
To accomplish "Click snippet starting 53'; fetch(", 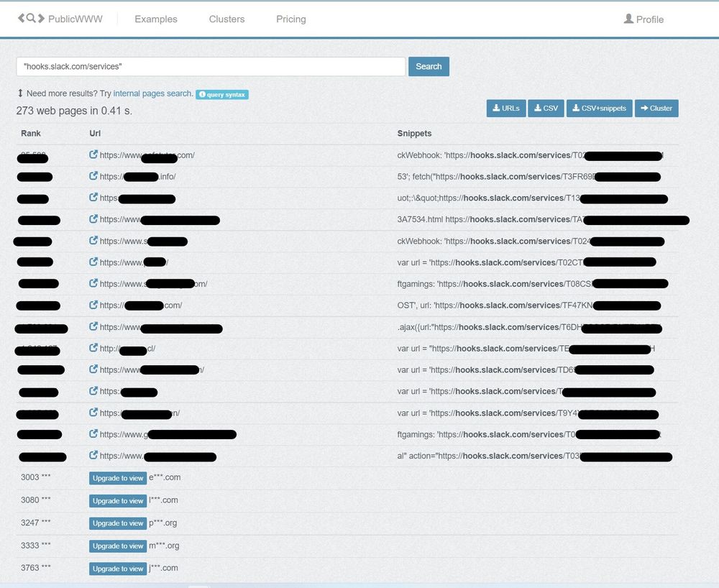I will [x=528, y=176].
